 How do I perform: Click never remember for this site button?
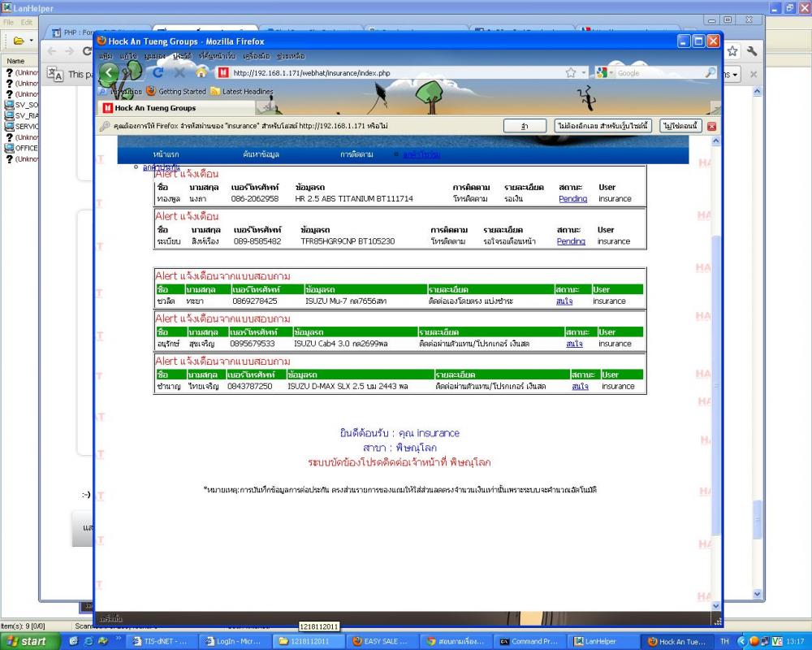tap(603, 126)
